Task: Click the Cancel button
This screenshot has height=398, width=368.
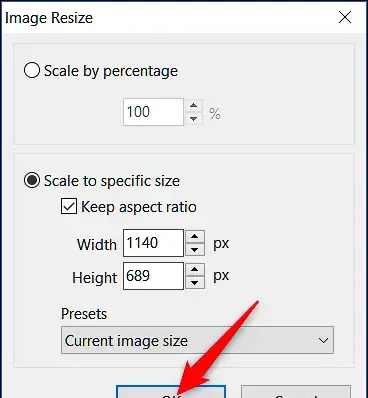Action: pyautogui.click(x=296, y=392)
